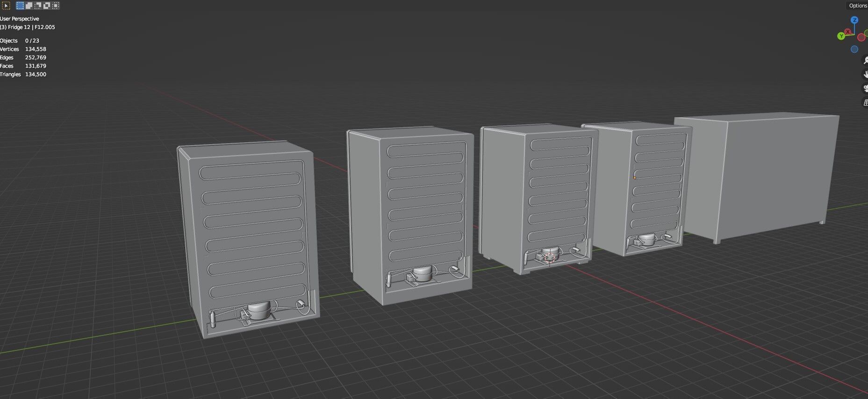Choose the Extend existing selection mode

[x=29, y=6]
